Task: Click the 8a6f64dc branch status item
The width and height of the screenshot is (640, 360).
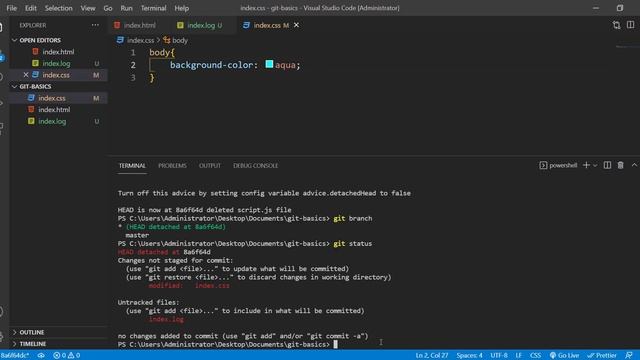Action: pos(15,355)
